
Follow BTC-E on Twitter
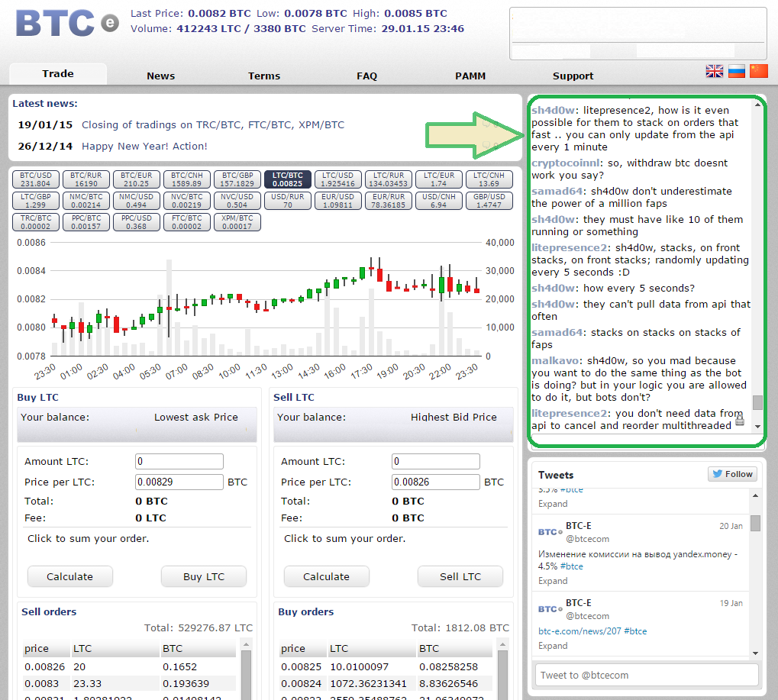[733, 474]
